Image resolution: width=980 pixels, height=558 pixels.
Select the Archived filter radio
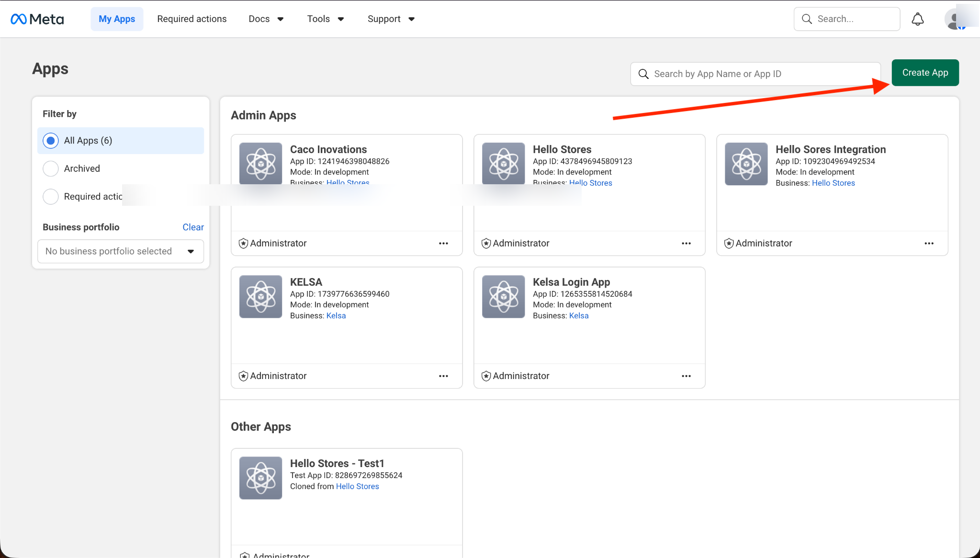coord(51,168)
